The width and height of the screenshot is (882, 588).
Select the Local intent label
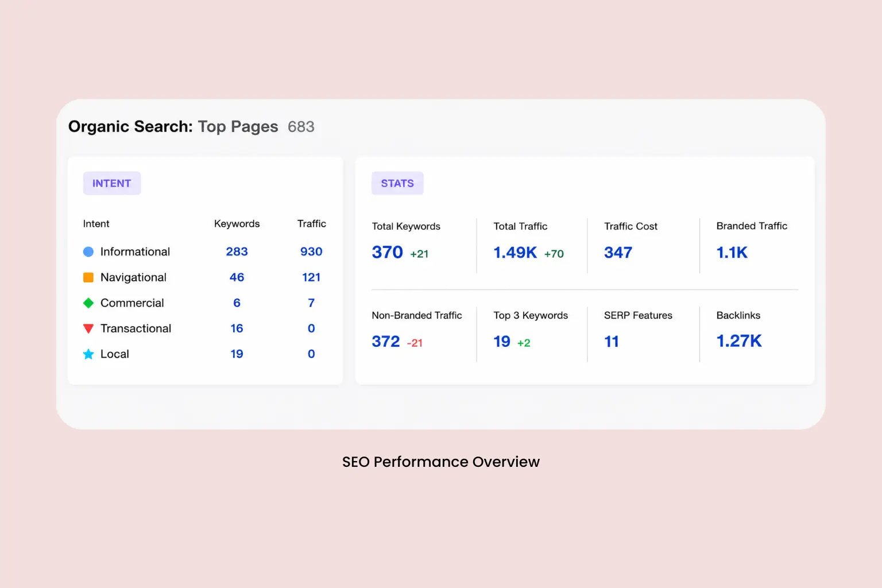pyautogui.click(x=115, y=354)
